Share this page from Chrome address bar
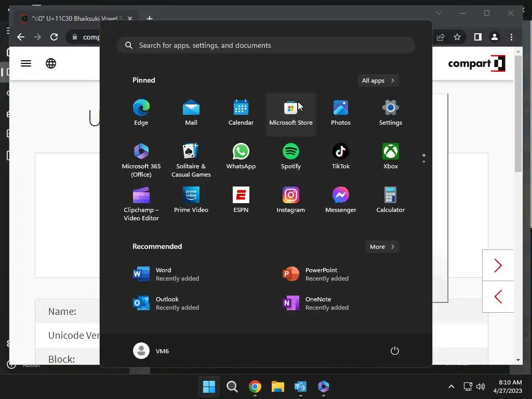This screenshot has width=532, height=399. pyautogui.click(x=441, y=37)
